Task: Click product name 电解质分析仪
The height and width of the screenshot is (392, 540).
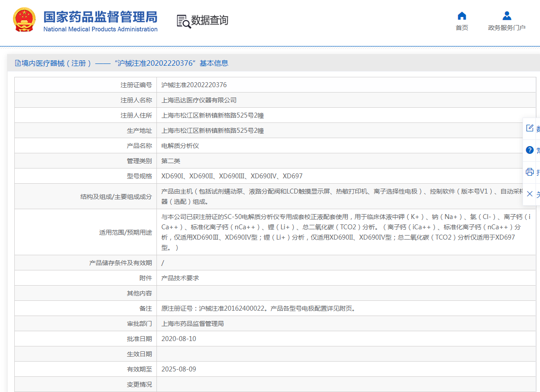Action: point(180,146)
